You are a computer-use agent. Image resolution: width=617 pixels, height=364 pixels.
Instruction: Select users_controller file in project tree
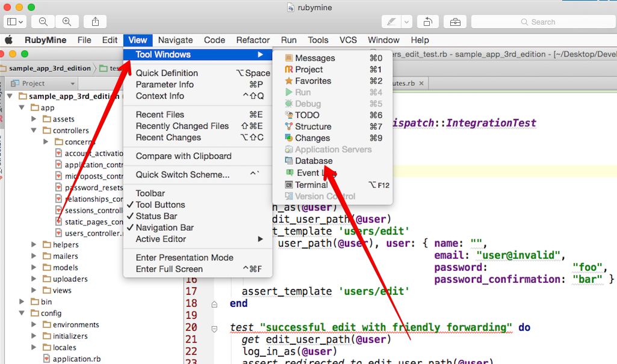coord(89,233)
